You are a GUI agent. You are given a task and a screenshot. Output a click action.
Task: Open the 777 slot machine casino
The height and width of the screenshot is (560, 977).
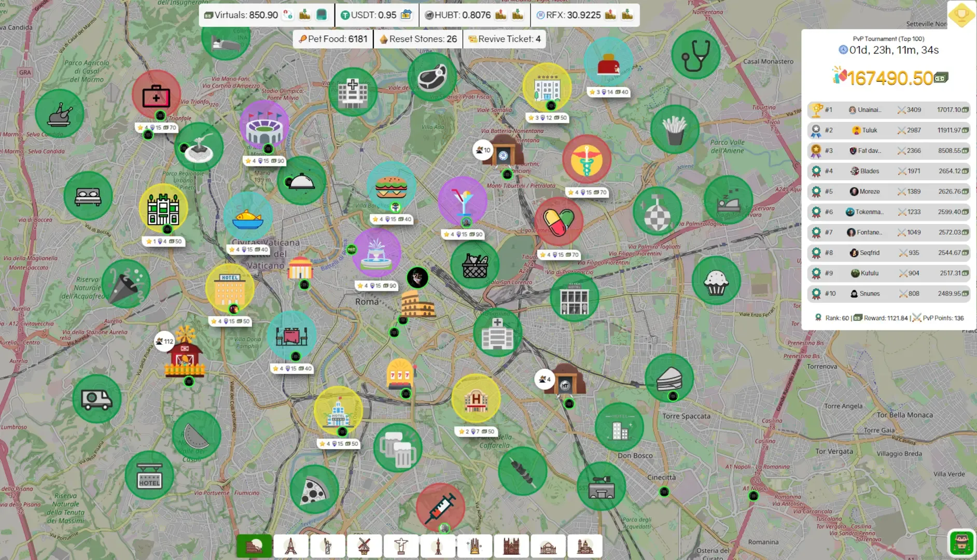tap(400, 373)
